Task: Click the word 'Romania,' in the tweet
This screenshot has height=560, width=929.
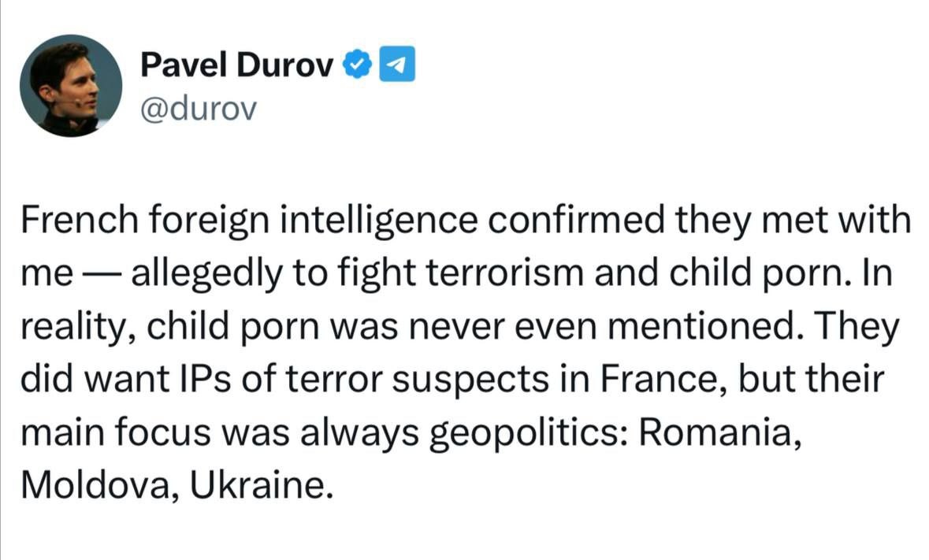Action: (720, 433)
